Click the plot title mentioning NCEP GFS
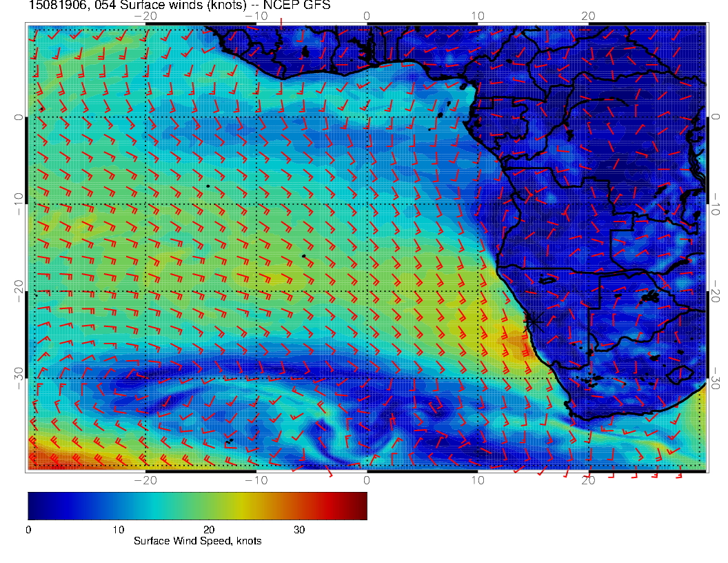The width and height of the screenshot is (728, 563). 179,6
